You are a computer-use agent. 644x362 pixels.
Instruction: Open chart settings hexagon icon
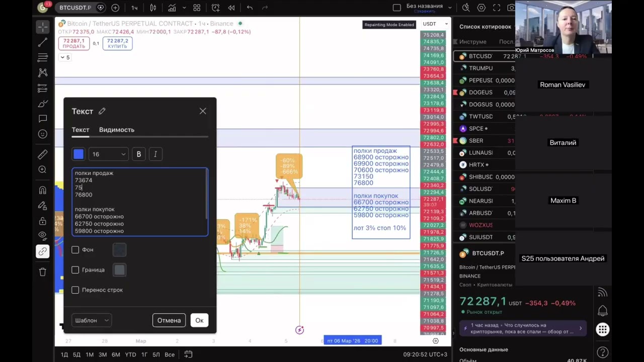481,8
